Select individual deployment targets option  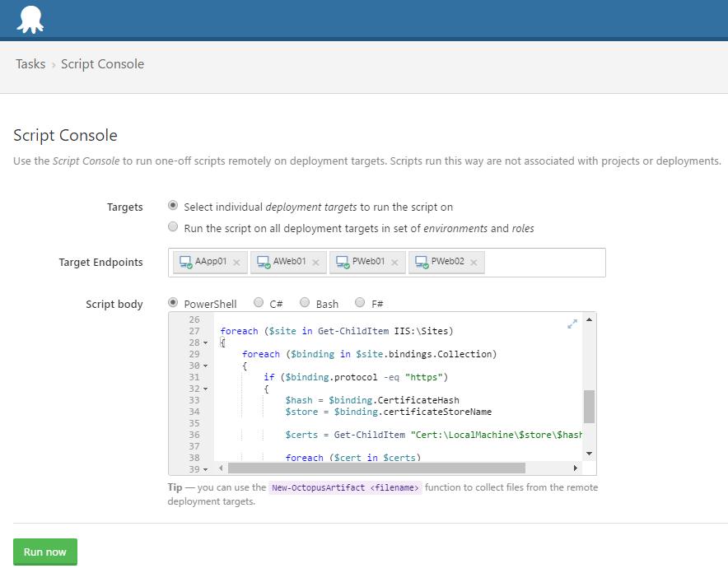point(173,207)
